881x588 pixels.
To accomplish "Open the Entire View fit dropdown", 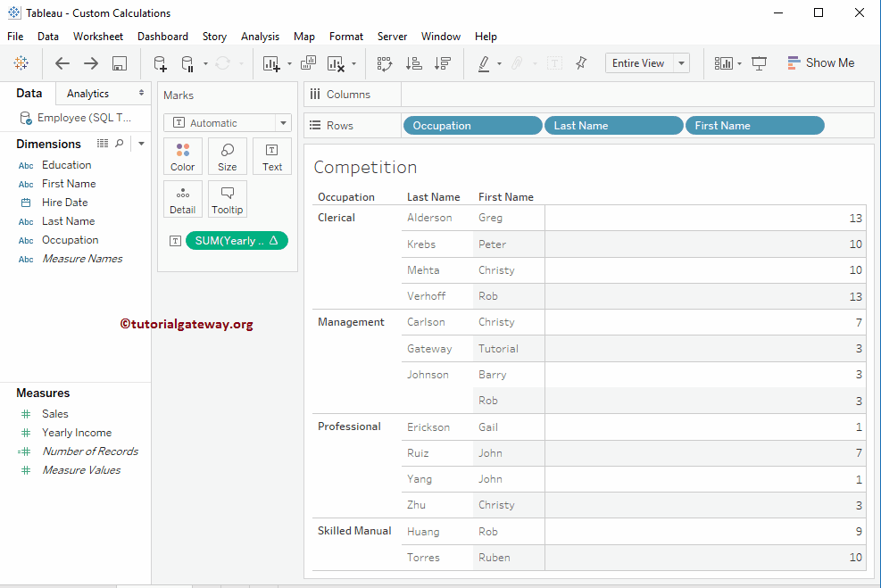I will click(x=680, y=63).
